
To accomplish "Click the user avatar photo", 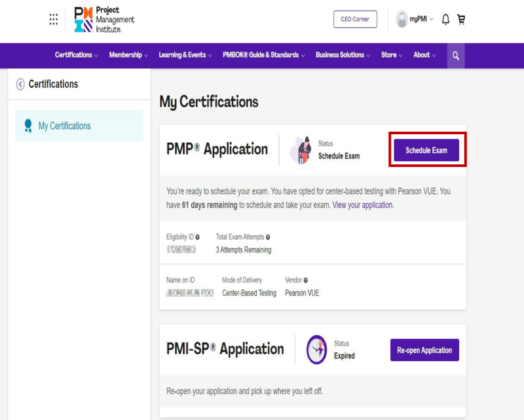I will (x=402, y=19).
